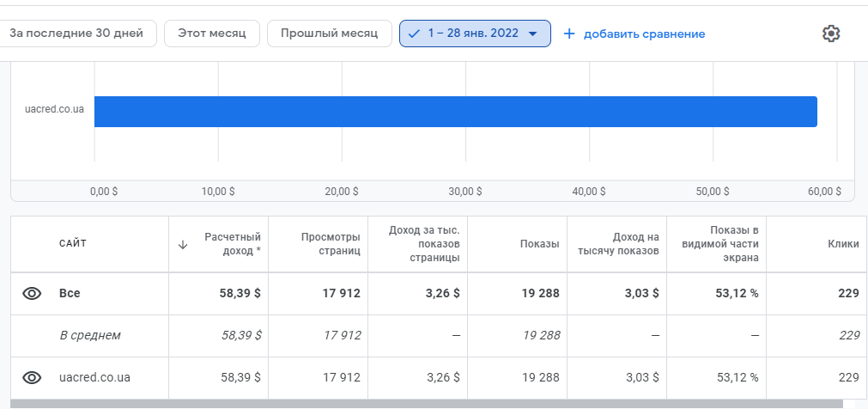Screen dimensions: 868x409
Task: Click добавить сравнение link
Action: [x=645, y=34]
